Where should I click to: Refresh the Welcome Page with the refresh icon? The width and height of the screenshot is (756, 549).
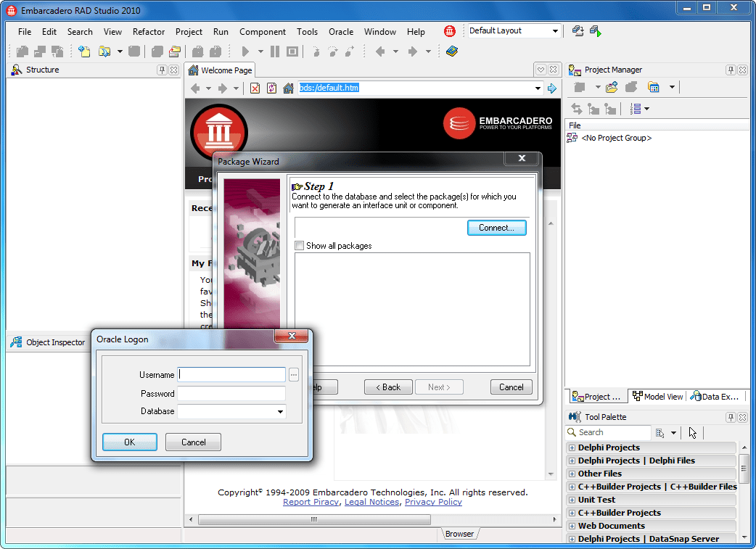[272, 87]
